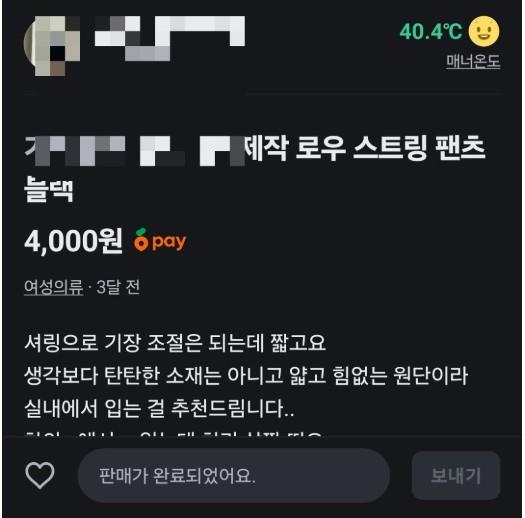The image size is (525, 518).
Task: Open the seller's blurred profile avatar
Action: pyautogui.click(x=52, y=46)
